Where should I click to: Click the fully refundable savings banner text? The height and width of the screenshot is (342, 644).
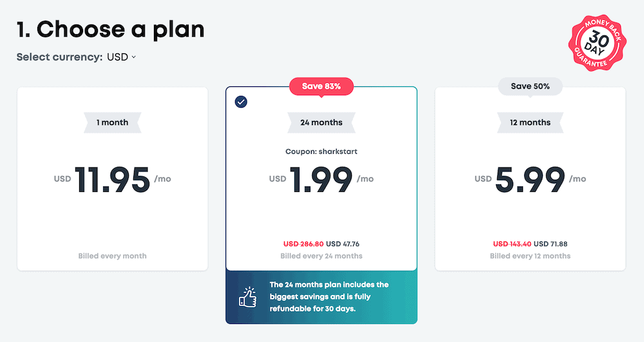(x=329, y=297)
